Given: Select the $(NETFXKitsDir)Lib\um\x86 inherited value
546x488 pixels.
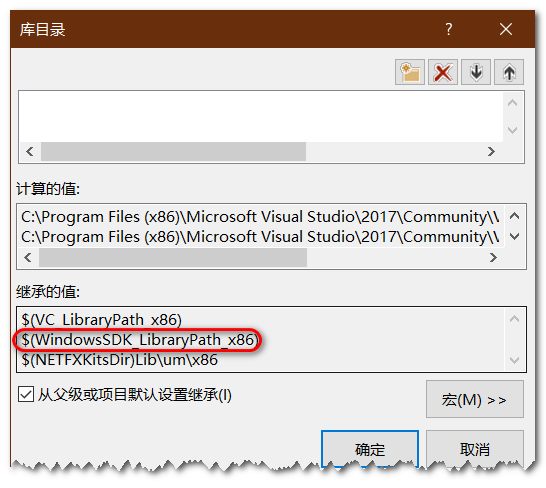Looking at the screenshot, I should [x=119, y=360].
